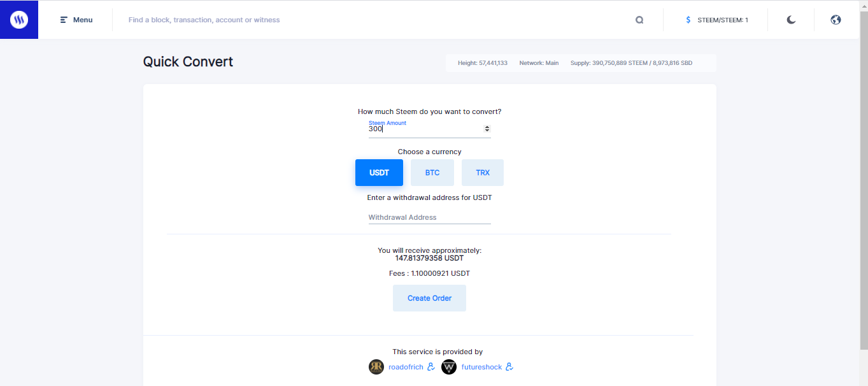Click the roadofrich avatar image
868x386 pixels.
click(376, 367)
